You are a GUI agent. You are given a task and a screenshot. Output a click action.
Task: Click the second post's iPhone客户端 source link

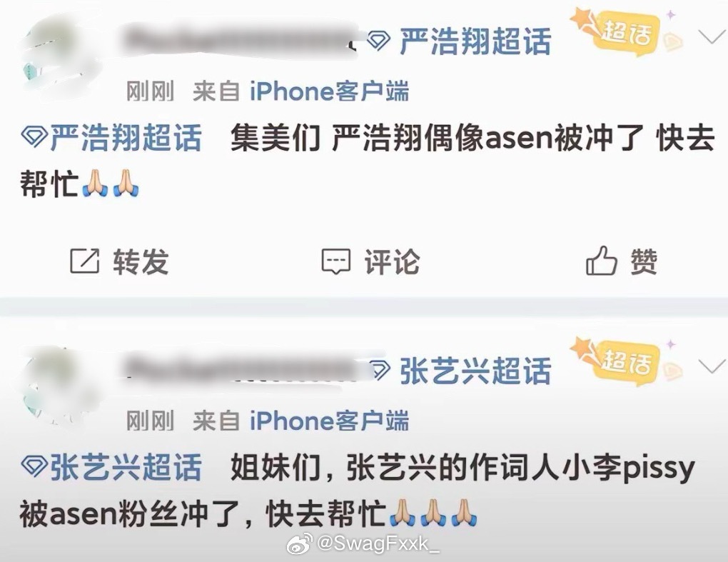pos(329,421)
